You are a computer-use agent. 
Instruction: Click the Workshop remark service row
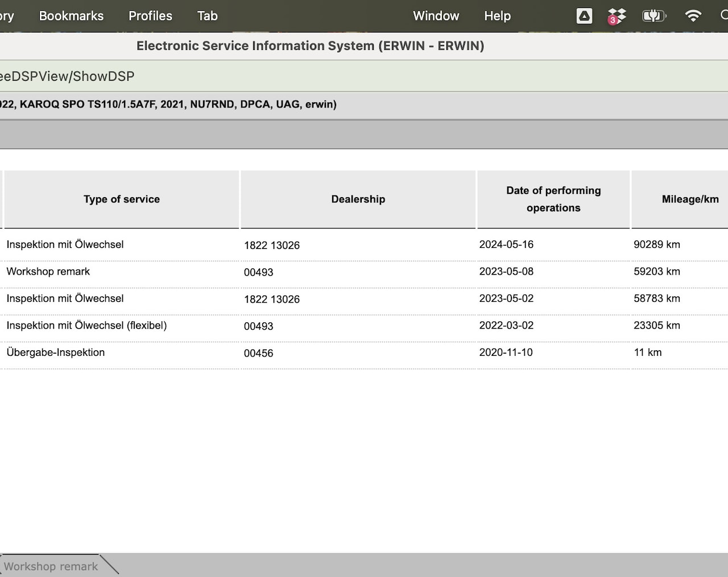click(x=48, y=272)
